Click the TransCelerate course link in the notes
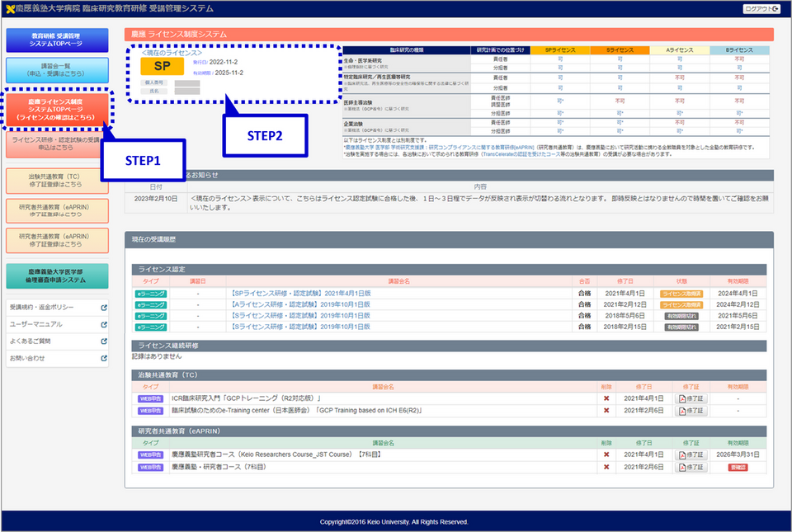792x532 pixels. [x=521, y=154]
